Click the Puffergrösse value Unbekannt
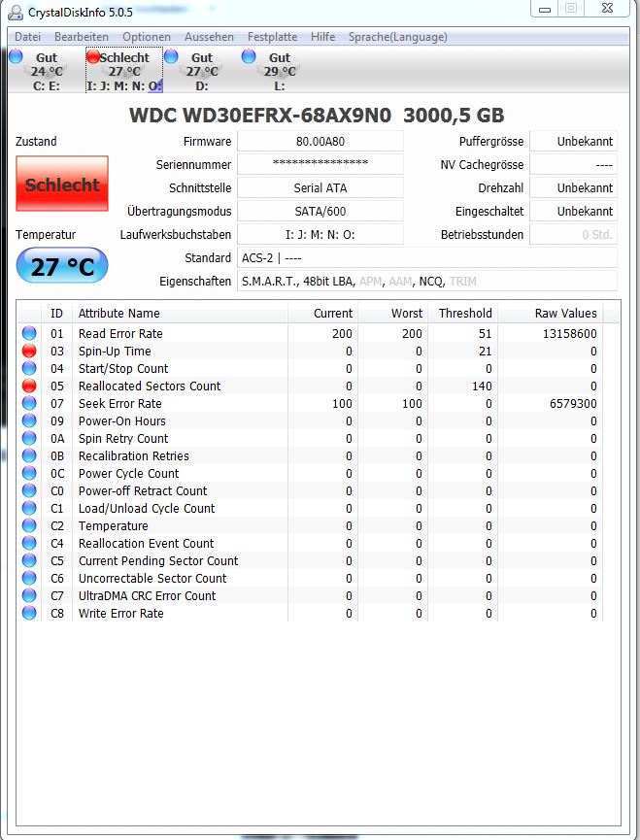This screenshot has width=640, height=840. pyautogui.click(x=574, y=142)
